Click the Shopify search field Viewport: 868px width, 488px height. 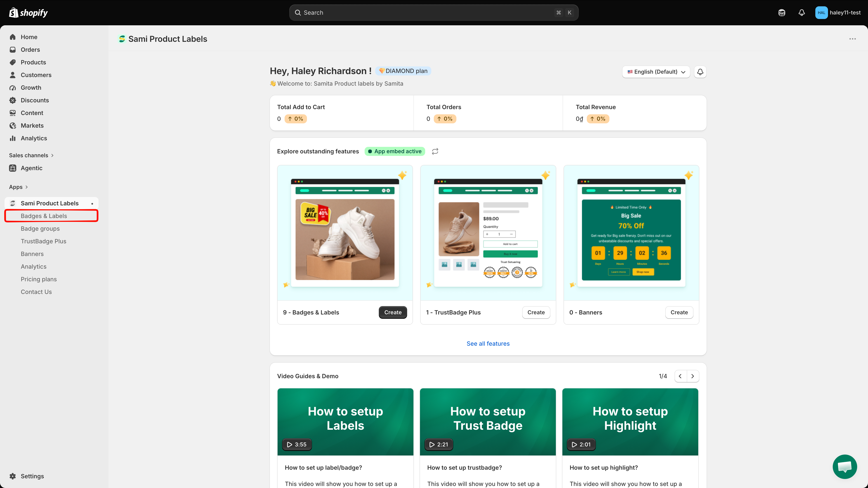click(434, 12)
